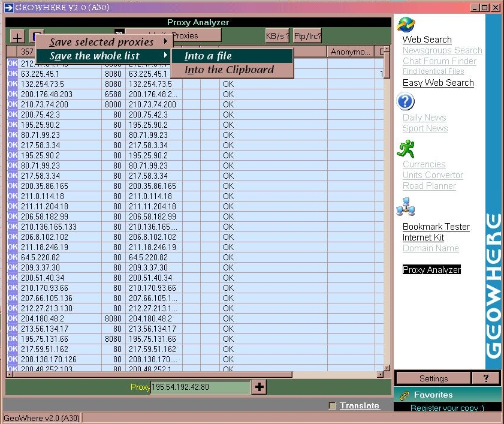
Task: Click the KB/s ? button
Action: pos(277,36)
